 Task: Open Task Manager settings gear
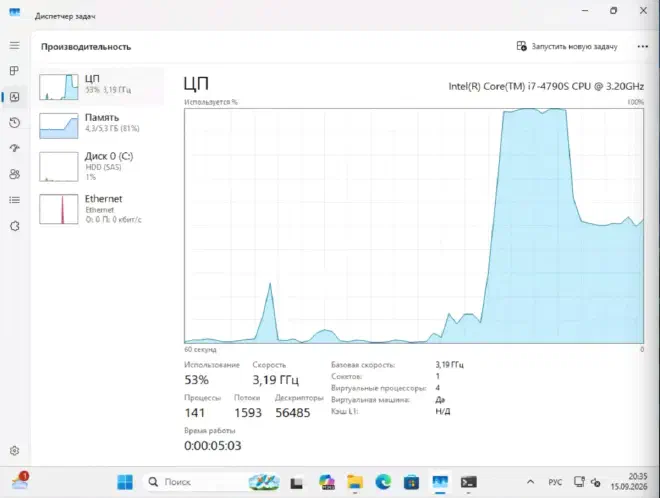pos(14,451)
